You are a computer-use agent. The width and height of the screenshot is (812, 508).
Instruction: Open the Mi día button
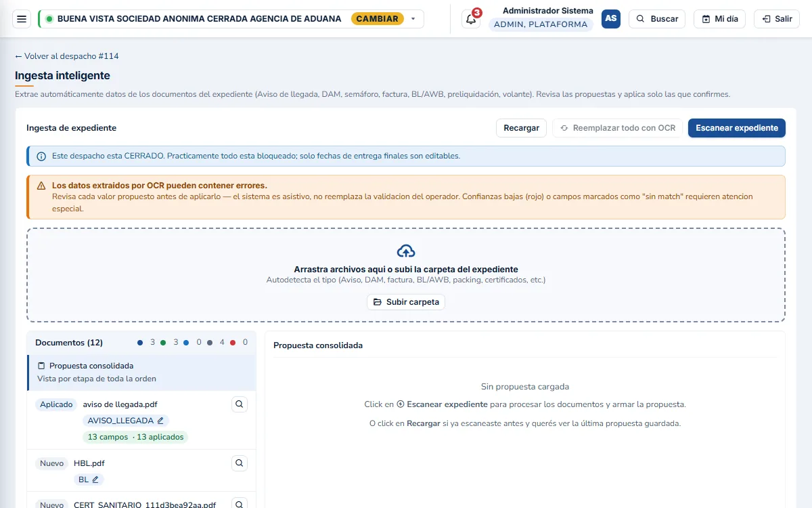tap(719, 19)
